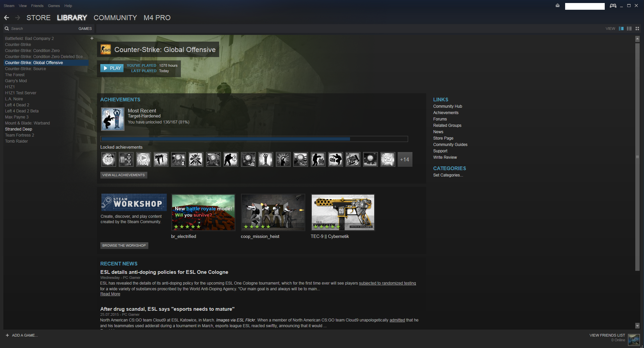
Task: Open the View menu
Action: point(23,6)
